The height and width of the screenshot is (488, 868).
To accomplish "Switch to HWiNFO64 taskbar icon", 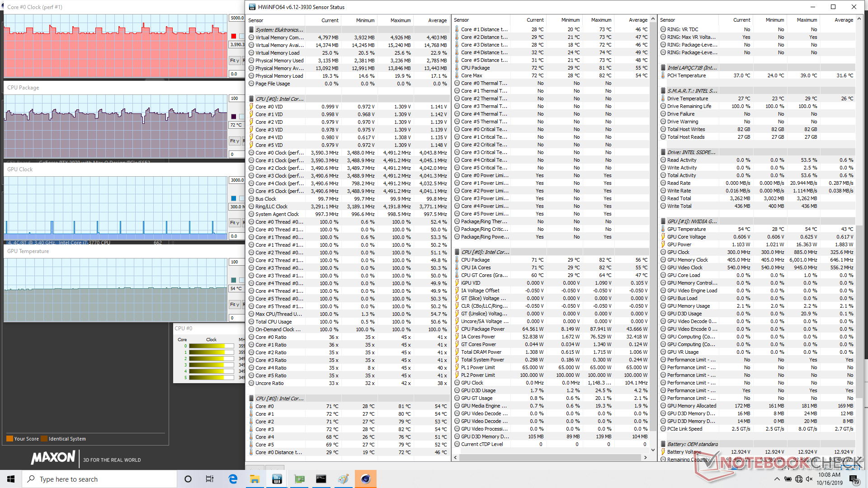I will click(277, 479).
